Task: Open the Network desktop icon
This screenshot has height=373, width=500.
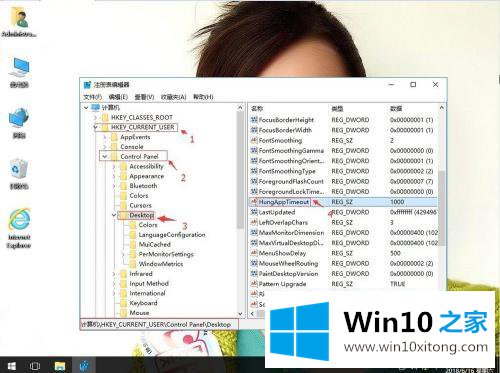Action: 19,118
